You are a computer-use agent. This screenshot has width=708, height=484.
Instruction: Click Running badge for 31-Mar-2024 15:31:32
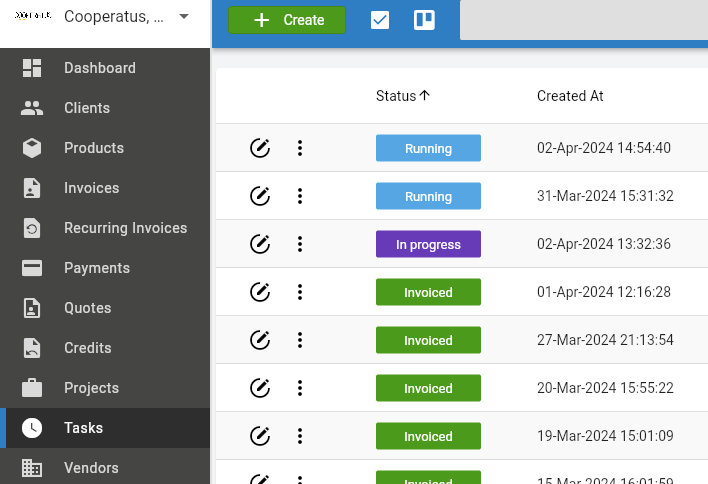point(428,196)
